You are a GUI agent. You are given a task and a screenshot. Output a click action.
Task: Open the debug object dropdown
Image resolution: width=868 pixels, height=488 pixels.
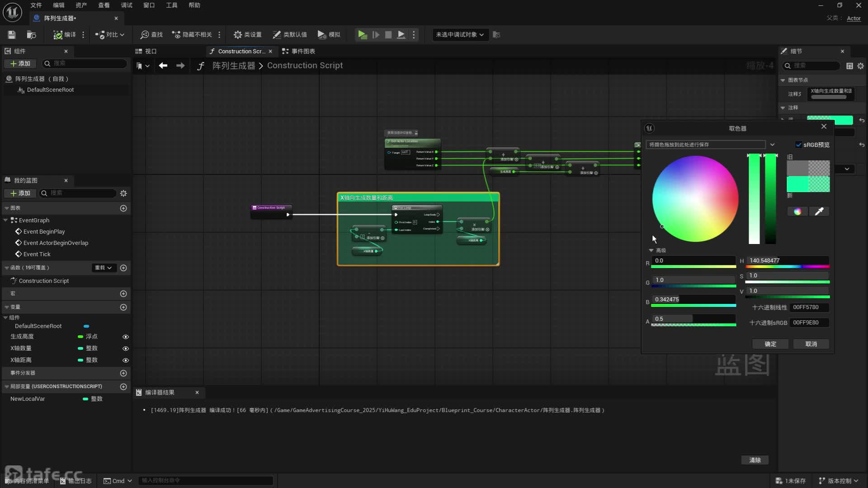coord(460,35)
